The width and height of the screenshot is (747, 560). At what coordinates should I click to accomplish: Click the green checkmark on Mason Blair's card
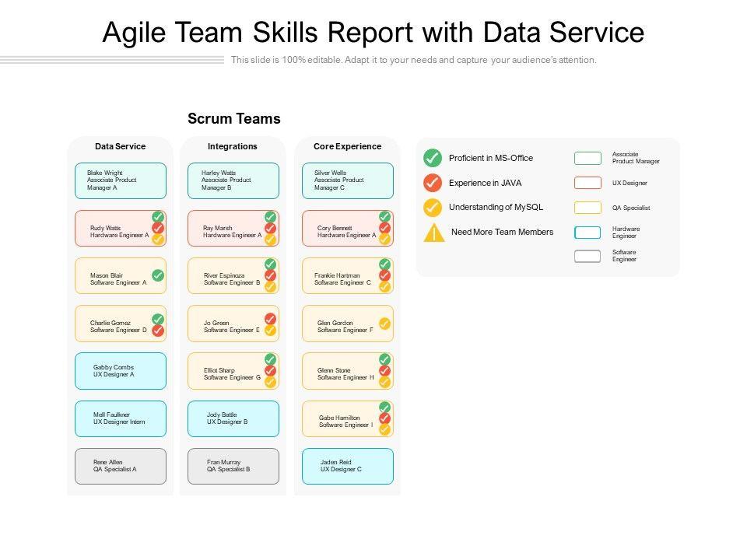tap(158, 275)
